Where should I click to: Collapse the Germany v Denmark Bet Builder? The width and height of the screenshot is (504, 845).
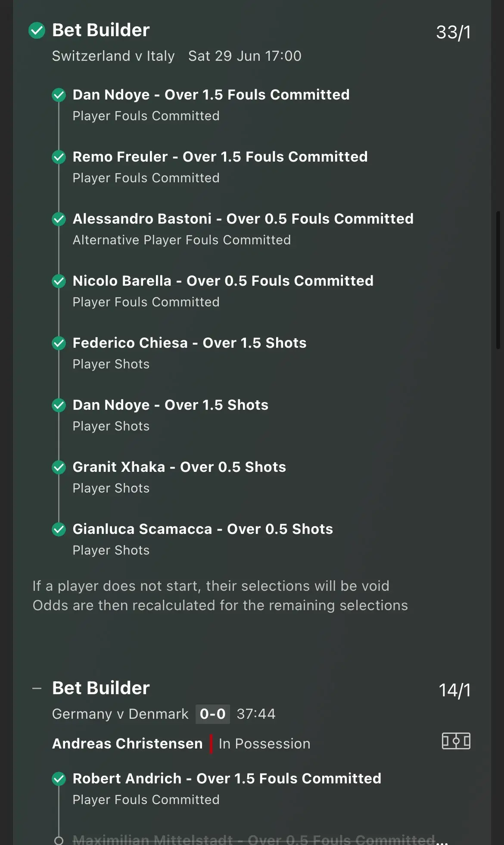click(37, 688)
